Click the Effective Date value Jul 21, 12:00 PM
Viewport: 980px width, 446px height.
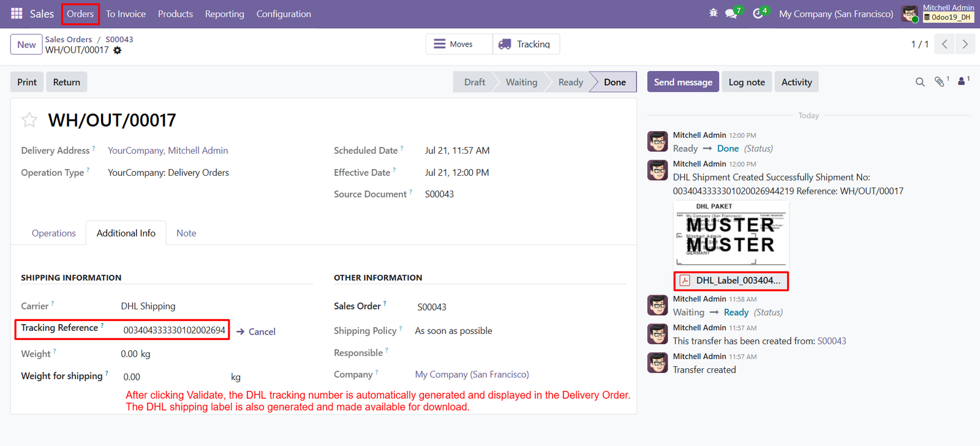point(457,172)
